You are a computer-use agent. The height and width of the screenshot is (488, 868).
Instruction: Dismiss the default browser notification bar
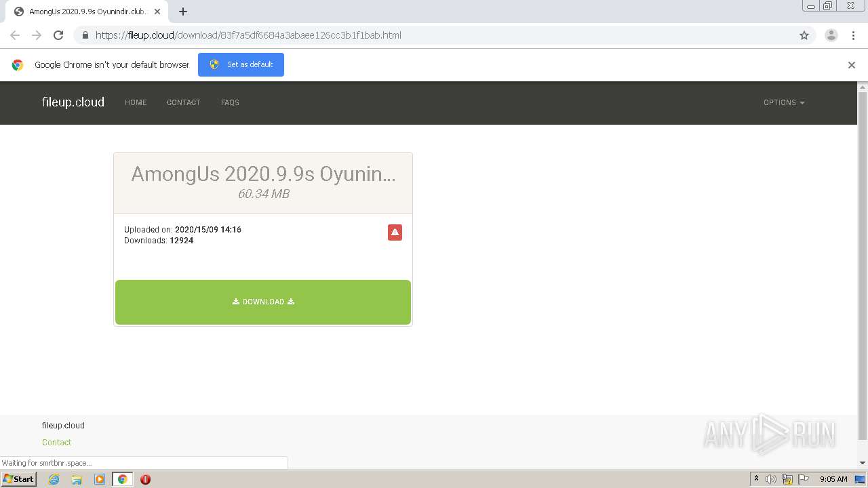pyautogui.click(x=851, y=65)
